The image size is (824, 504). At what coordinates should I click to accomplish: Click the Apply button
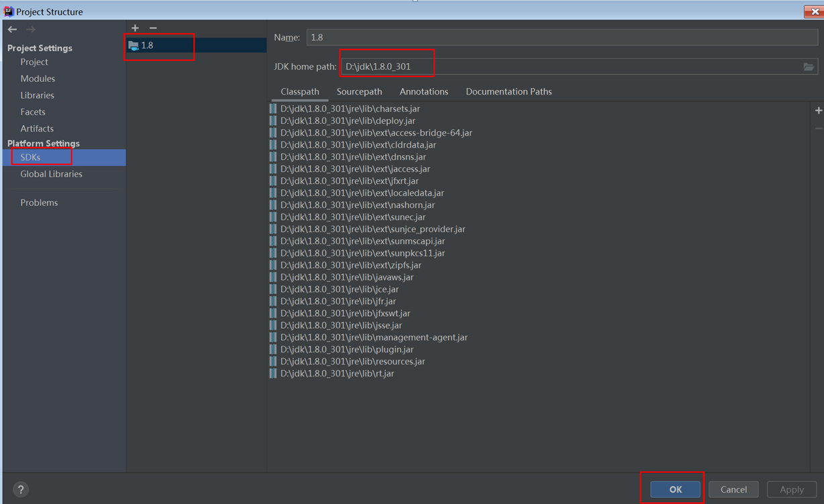click(x=792, y=489)
